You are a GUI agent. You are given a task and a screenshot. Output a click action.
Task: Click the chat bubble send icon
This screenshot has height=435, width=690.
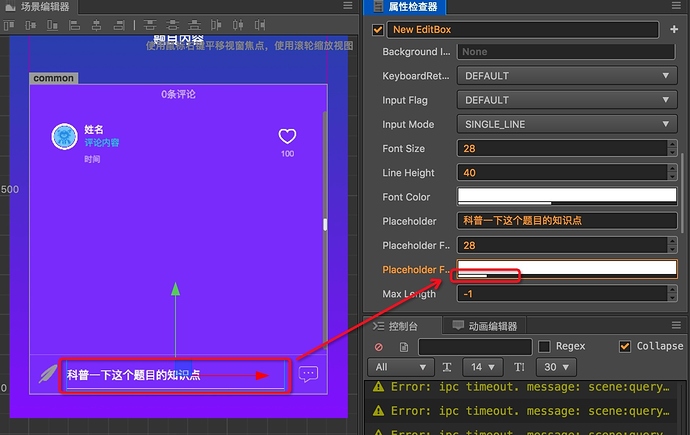308,374
